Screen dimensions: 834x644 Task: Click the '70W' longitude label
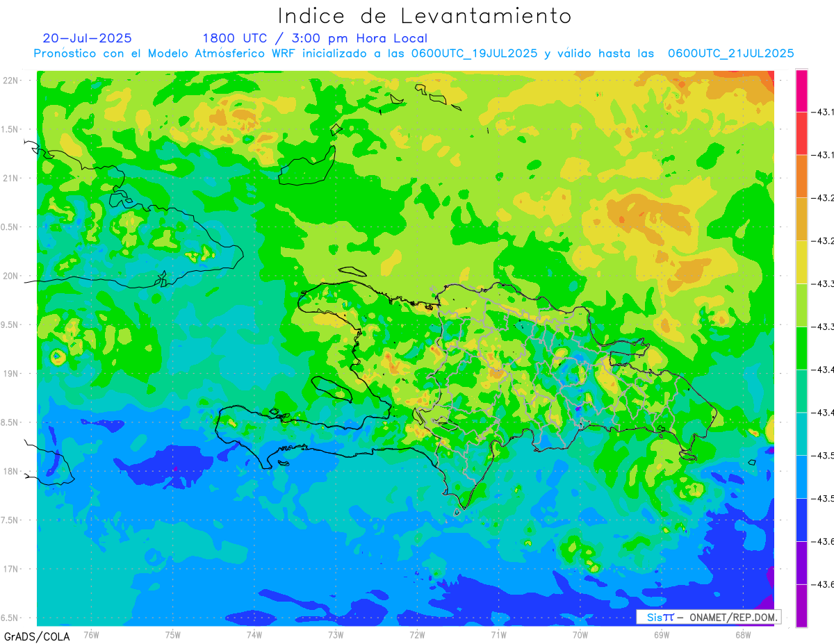(580, 635)
